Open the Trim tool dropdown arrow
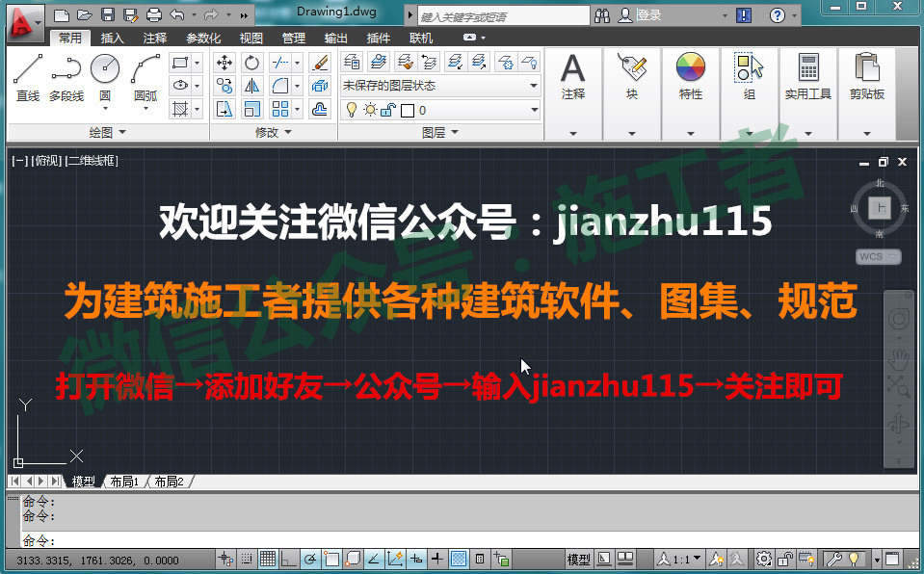Screen dimensions: 924x574 click(x=297, y=63)
